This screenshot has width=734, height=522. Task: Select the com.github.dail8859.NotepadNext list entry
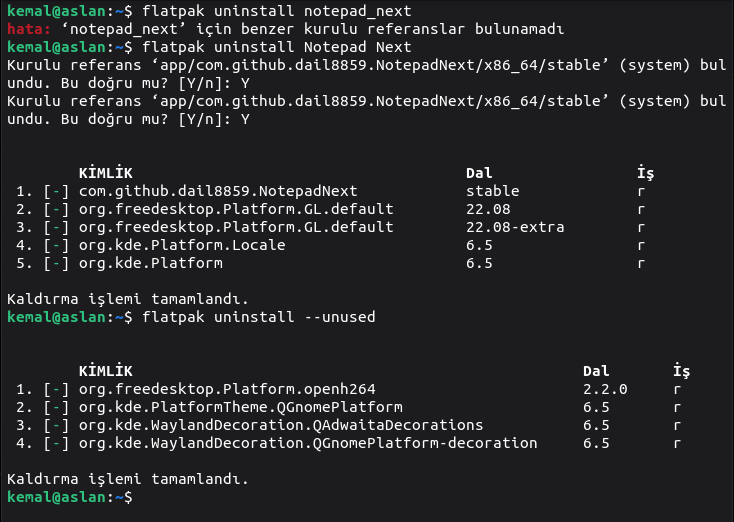(218, 191)
